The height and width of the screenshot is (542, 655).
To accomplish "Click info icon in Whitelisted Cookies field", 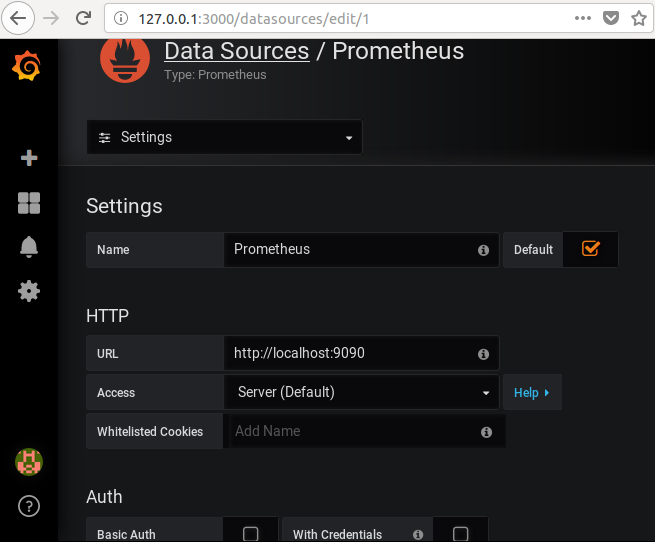I will (486, 432).
